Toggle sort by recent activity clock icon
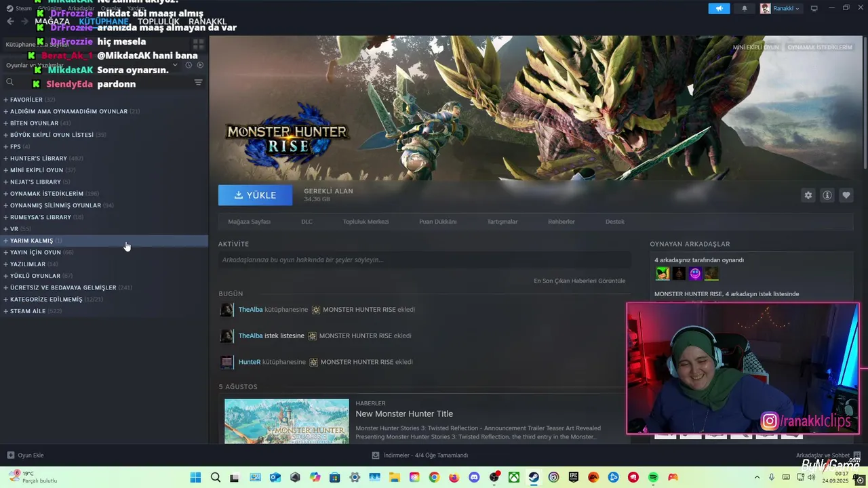 pyautogui.click(x=189, y=65)
